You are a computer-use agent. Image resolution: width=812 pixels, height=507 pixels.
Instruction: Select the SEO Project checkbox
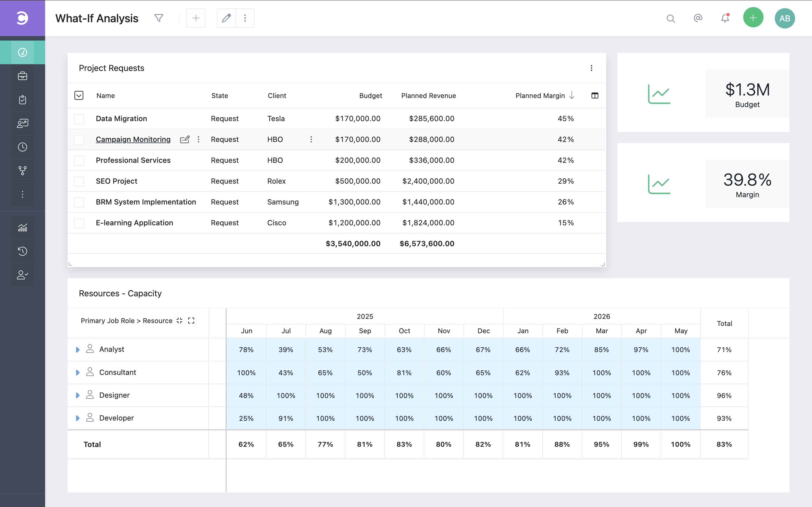79,181
